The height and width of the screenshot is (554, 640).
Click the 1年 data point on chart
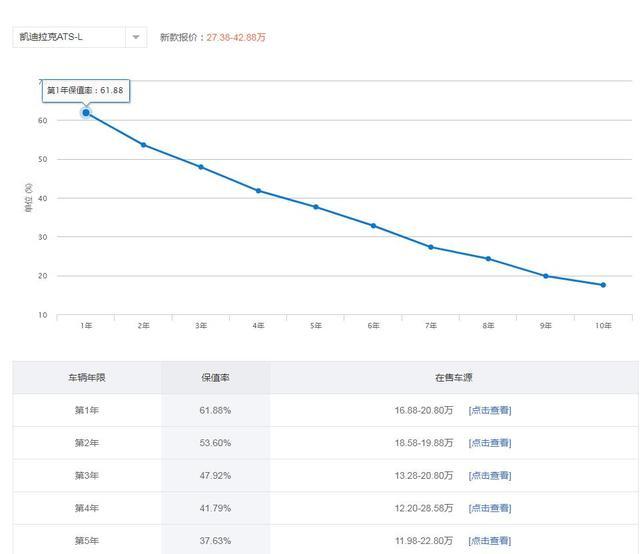coord(86,113)
